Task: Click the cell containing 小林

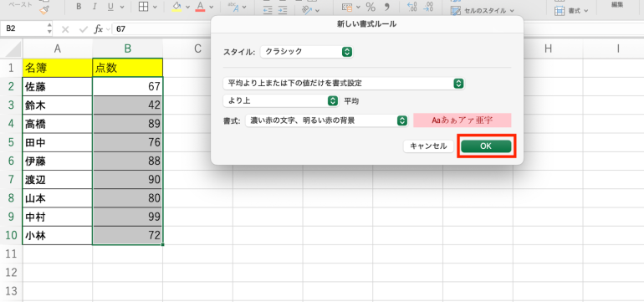Action: tap(58, 235)
